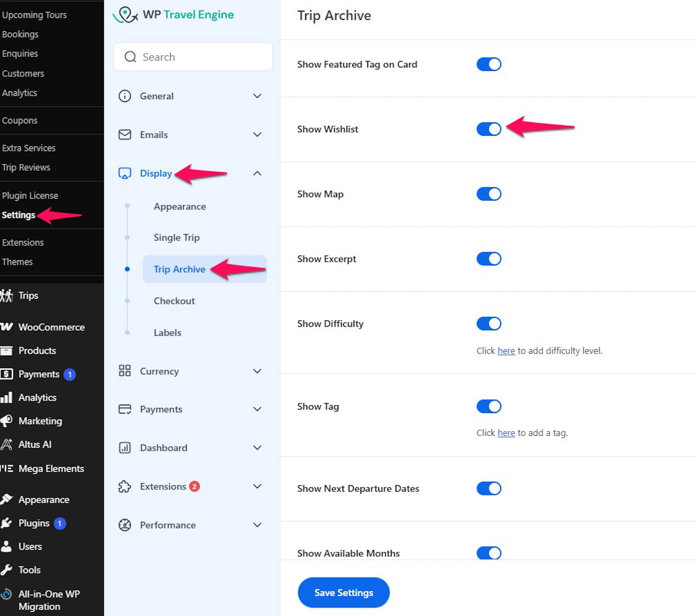Click the Extensions puzzle piece icon

(125, 486)
